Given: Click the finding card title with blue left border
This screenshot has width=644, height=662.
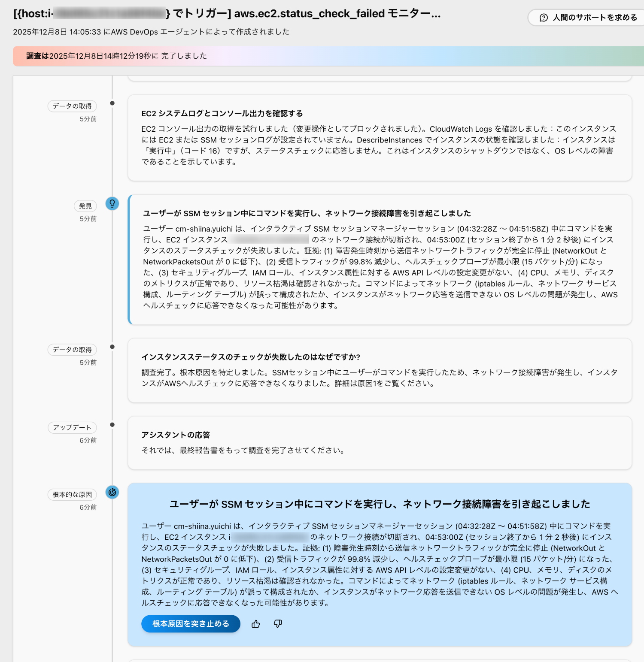Looking at the screenshot, I should (x=307, y=213).
